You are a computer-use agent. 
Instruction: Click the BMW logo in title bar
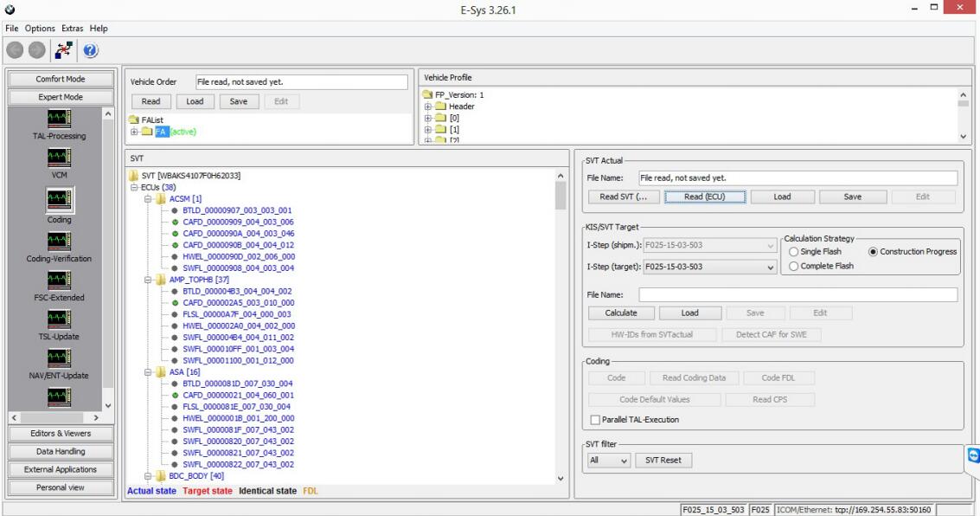pyautogui.click(x=10, y=10)
